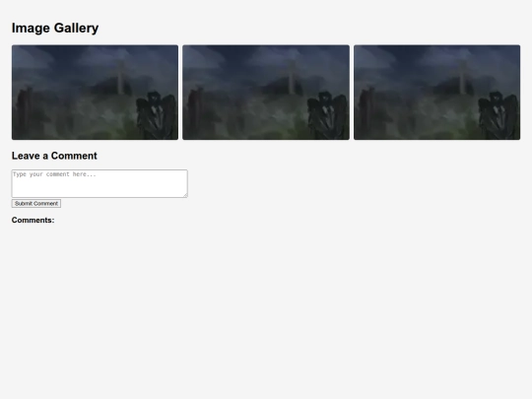The height and width of the screenshot is (399, 532).
Task: Open the first gallery image
Action: click(x=95, y=93)
